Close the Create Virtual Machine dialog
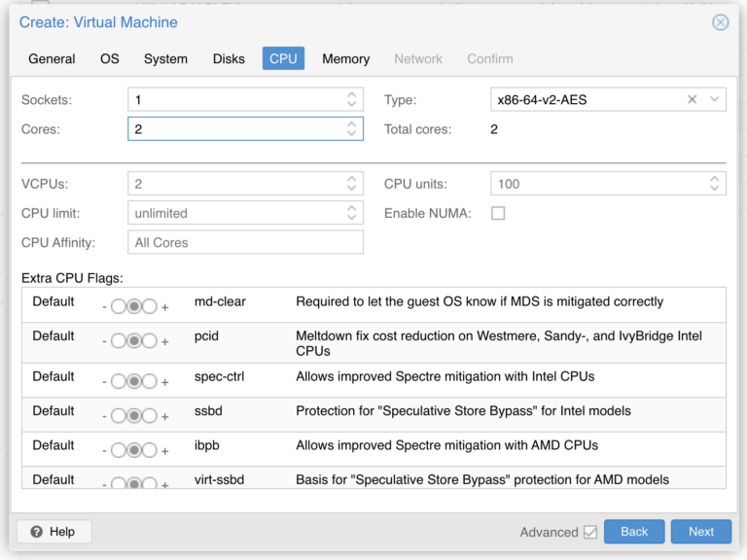747x560 pixels. click(720, 22)
